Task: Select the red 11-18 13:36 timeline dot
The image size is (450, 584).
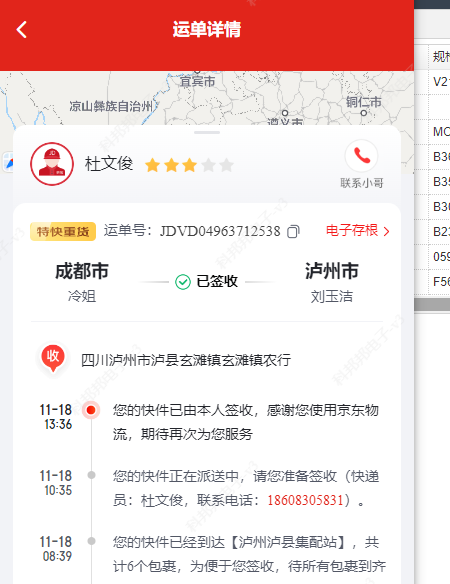Action: click(91, 410)
